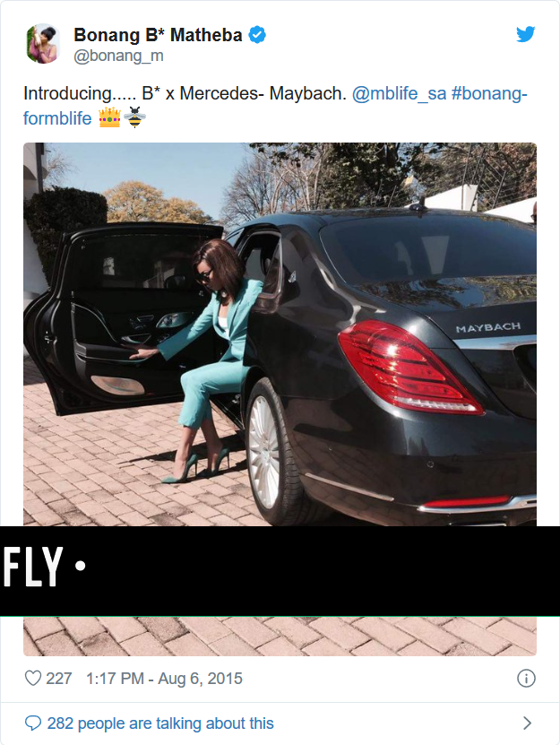Open the #bonangformblife hashtag link
The image size is (560, 745).
click(275, 106)
